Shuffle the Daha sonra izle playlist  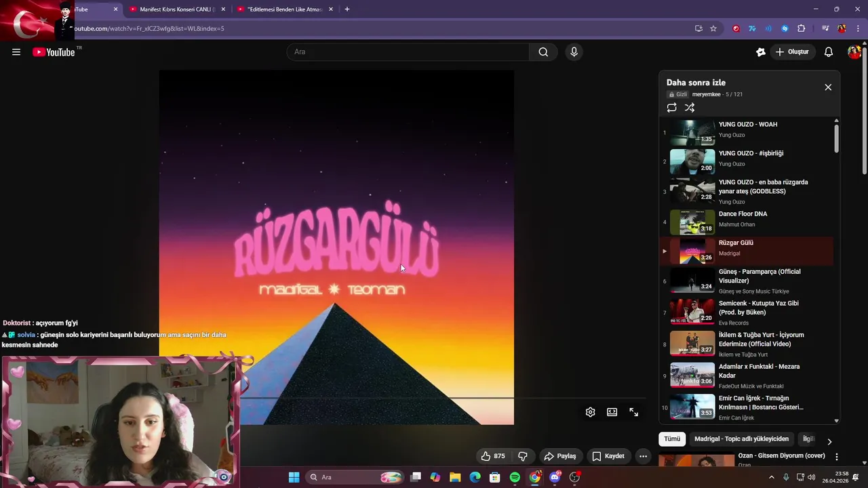tap(690, 108)
